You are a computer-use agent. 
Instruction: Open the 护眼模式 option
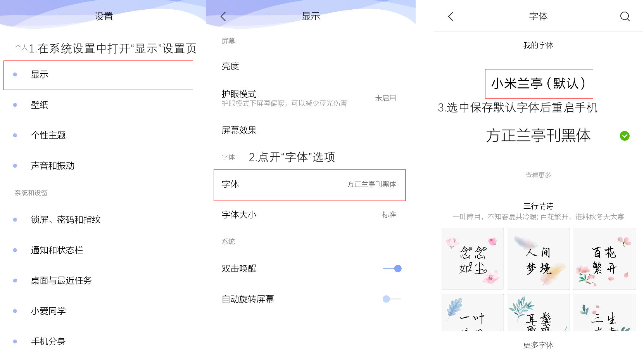point(309,98)
